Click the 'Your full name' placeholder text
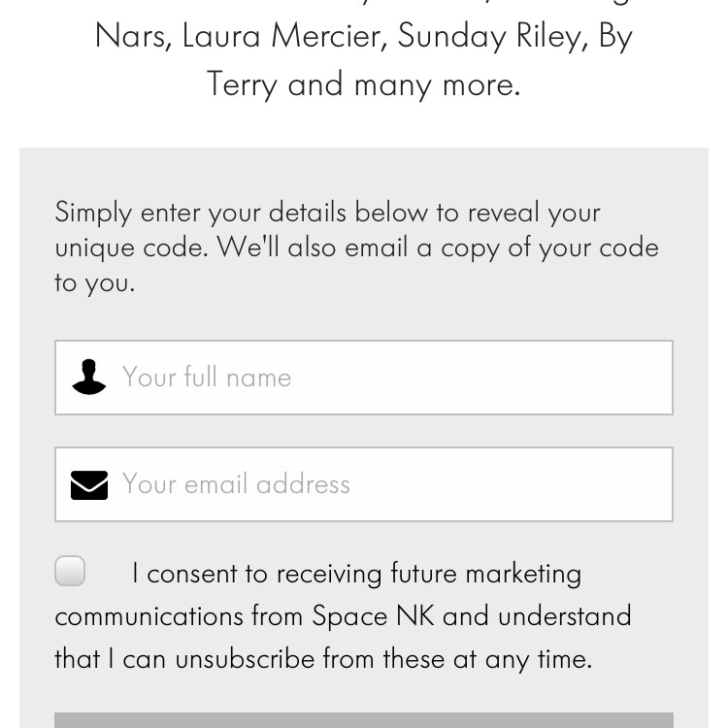This screenshot has height=728, width=728. click(x=207, y=377)
